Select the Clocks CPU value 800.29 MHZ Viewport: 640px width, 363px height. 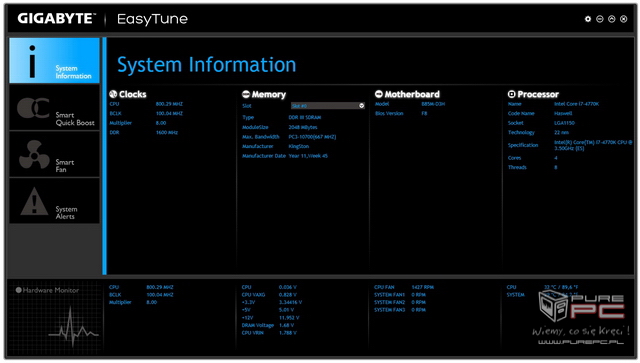click(x=169, y=104)
